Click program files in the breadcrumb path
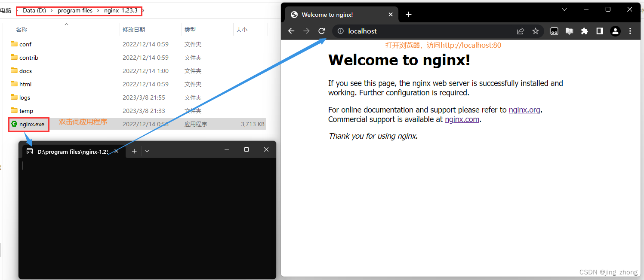Screen dimensions: 644x280 (x=75, y=10)
